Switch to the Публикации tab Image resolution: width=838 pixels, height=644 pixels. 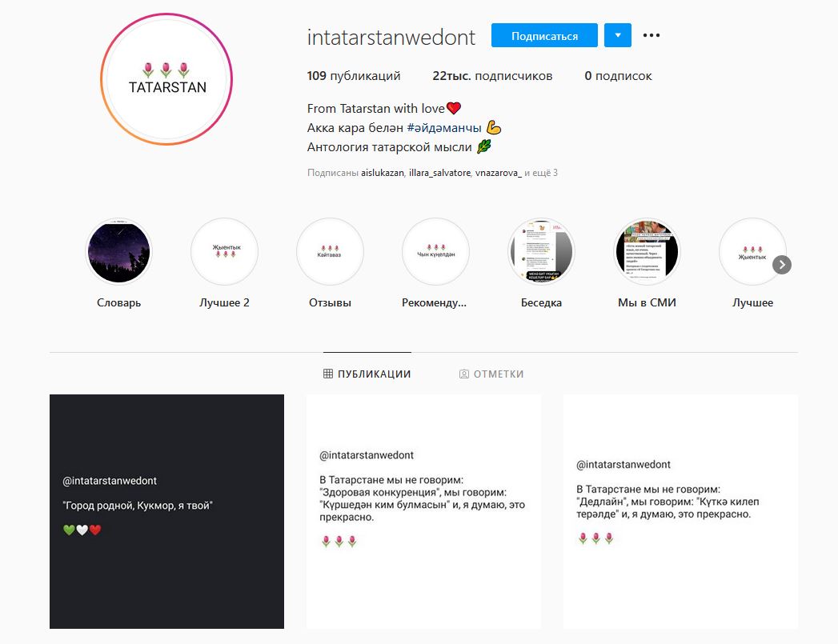point(367,374)
